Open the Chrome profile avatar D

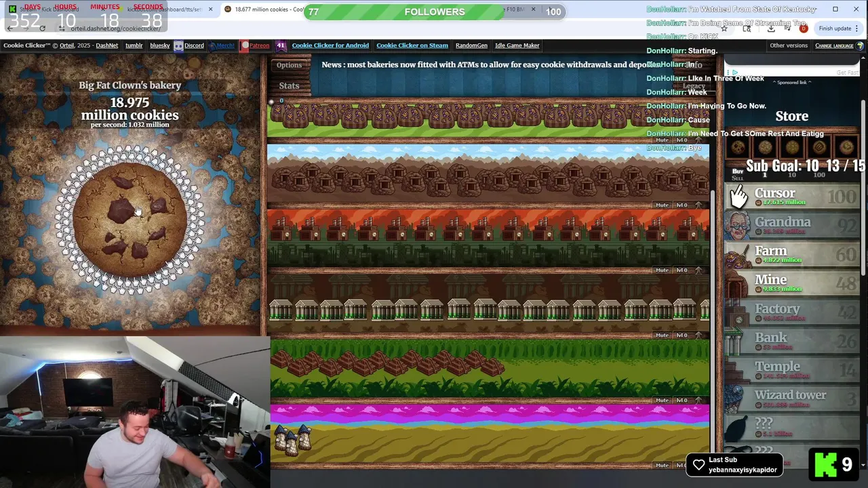[x=804, y=28]
